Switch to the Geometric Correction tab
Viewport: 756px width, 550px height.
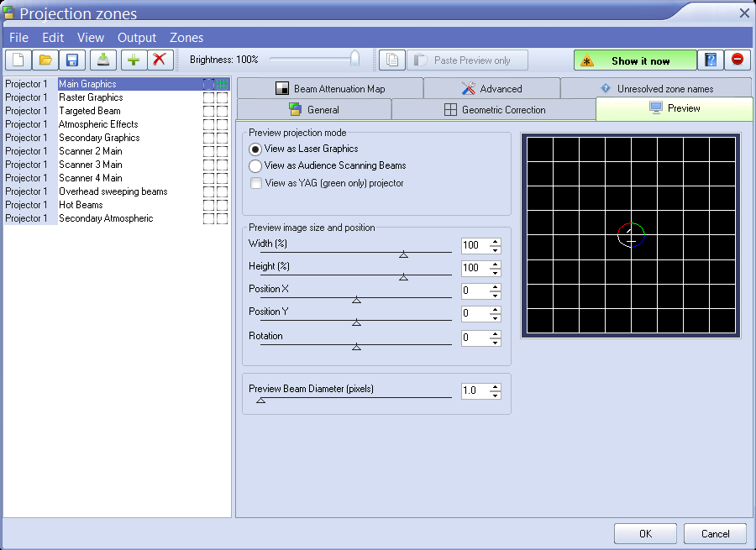494,110
